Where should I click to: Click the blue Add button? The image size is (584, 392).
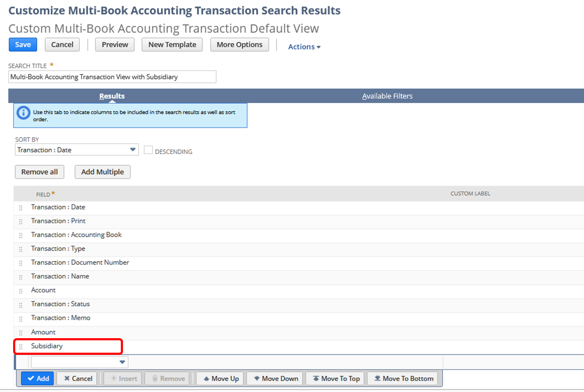(x=38, y=378)
